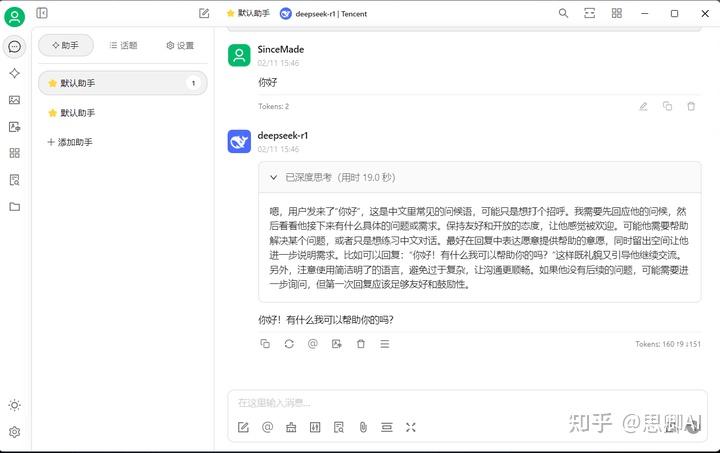Click the @ mention icon under reply
The image size is (720, 453).
pyautogui.click(x=313, y=344)
